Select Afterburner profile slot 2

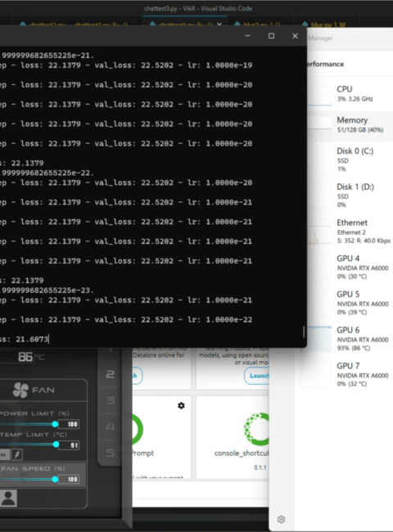pos(111,374)
